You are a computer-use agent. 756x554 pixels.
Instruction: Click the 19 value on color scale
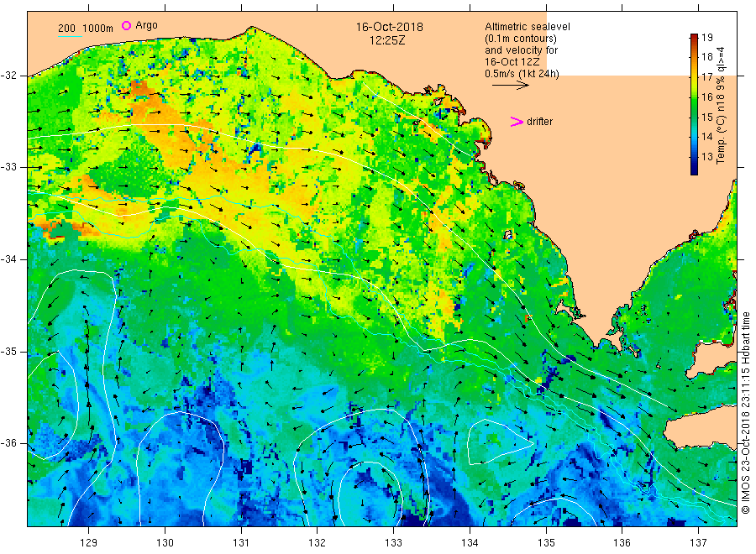coord(706,38)
